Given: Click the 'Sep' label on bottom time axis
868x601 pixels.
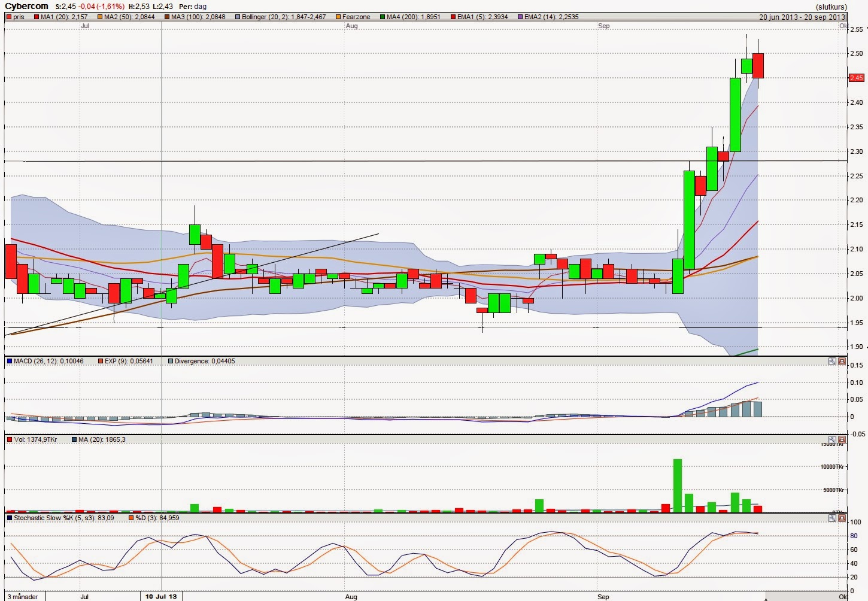Looking at the screenshot, I should (x=603, y=597).
